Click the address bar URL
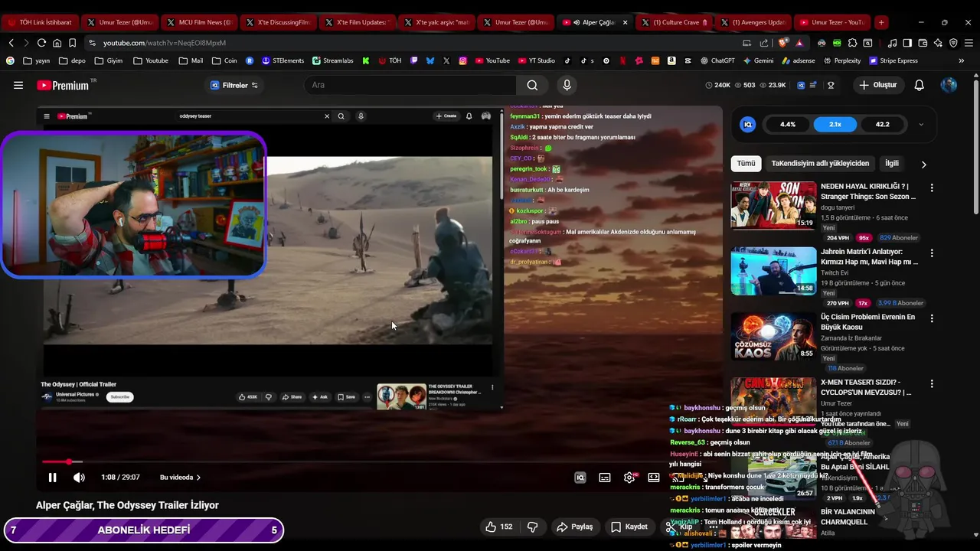980x551 pixels. click(x=165, y=43)
